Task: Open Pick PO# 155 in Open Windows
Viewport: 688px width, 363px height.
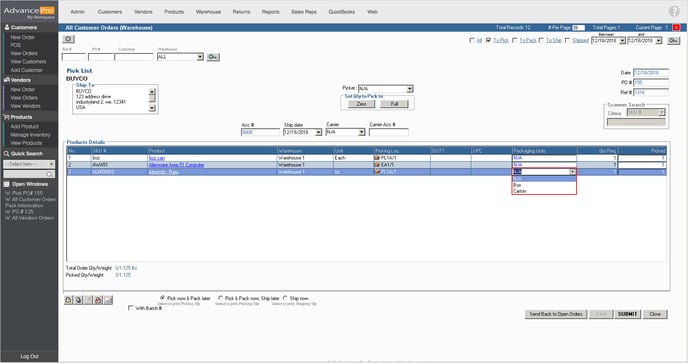Action: (x=24, y=193)
